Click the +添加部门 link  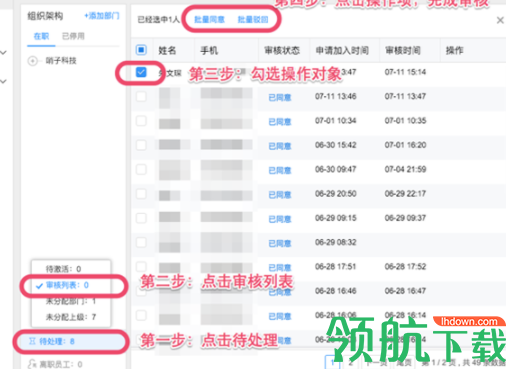(x=102, y=16)
